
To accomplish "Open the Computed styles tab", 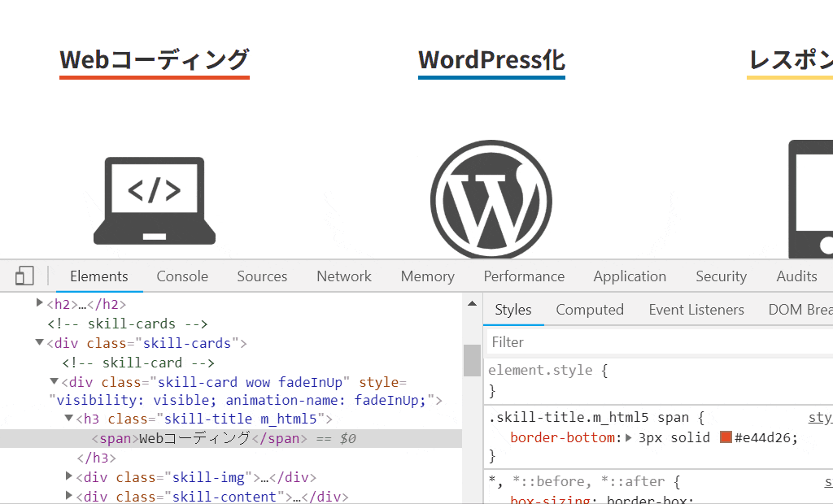I will click(590, 310).
